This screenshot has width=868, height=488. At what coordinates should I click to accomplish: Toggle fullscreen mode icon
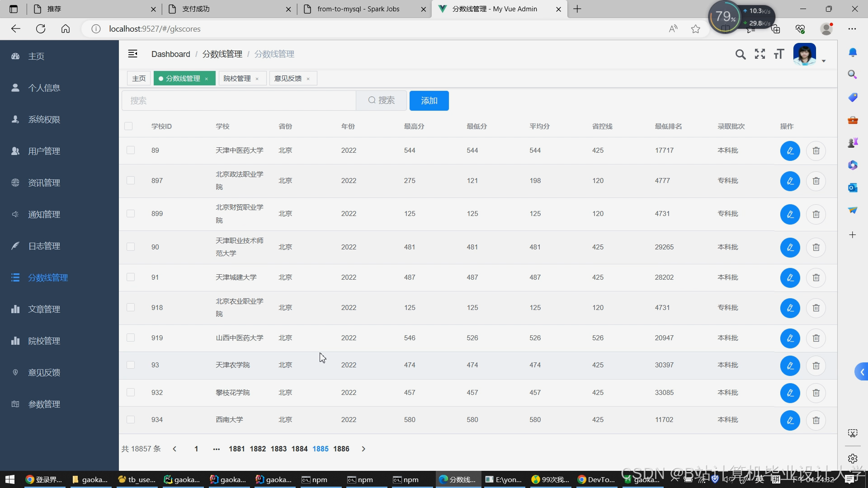click(x=759, y=54)
